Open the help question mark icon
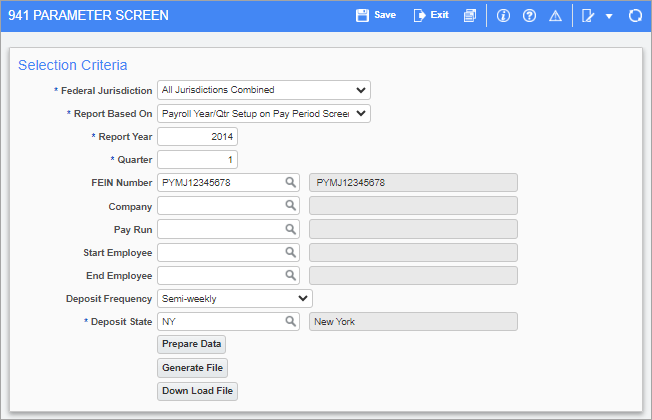The height and width of the screenshot is (420, 652). 529,16
